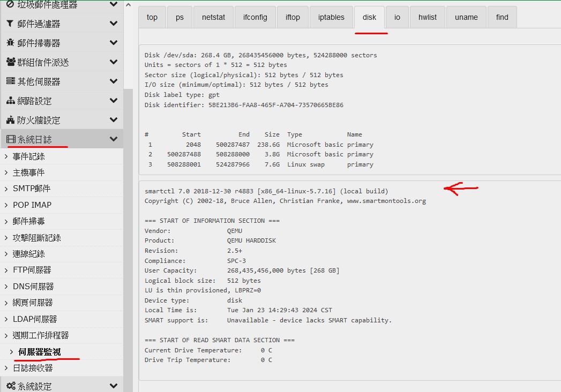
Task: Expand the 郵件過濾器 chevron arrow
Action: click(x=113, y=24)
